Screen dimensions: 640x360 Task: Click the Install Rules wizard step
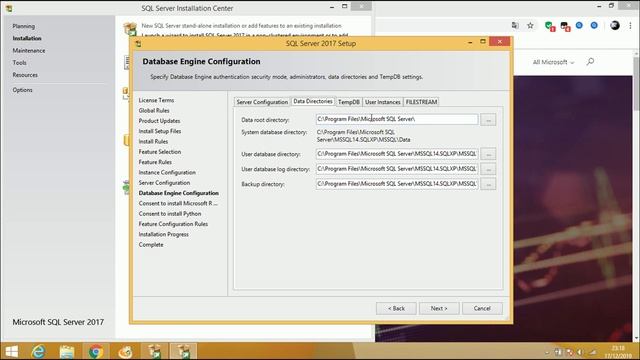pyautogui.click(x=153, y=142)
